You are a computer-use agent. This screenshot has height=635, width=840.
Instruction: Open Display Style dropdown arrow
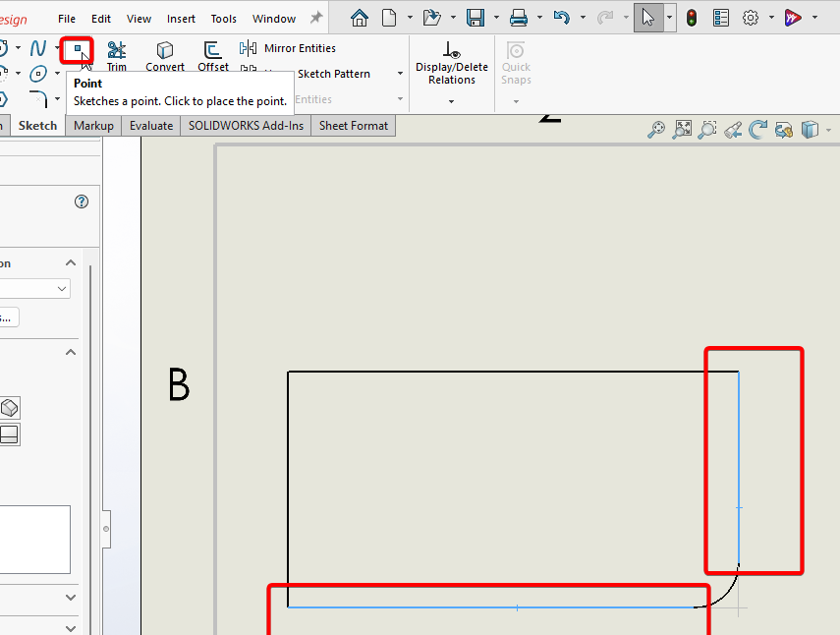coord(829,130)
